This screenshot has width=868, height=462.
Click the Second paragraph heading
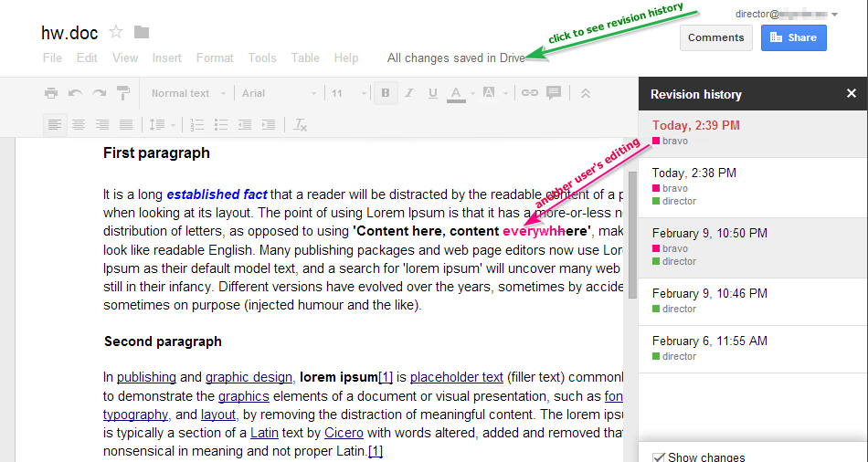pyautogui.click(x=163, y=341)
